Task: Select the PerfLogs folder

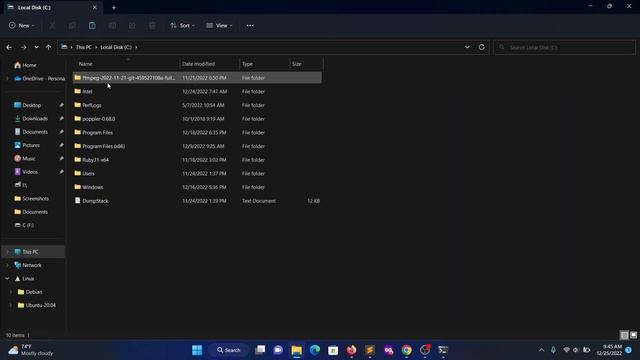Action: point(197,105)
